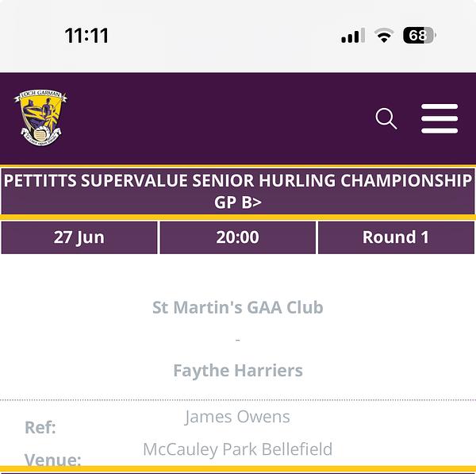Open St Martin's GAA Club team
Screen dimensions: 476x474
(x=238, y=307)
